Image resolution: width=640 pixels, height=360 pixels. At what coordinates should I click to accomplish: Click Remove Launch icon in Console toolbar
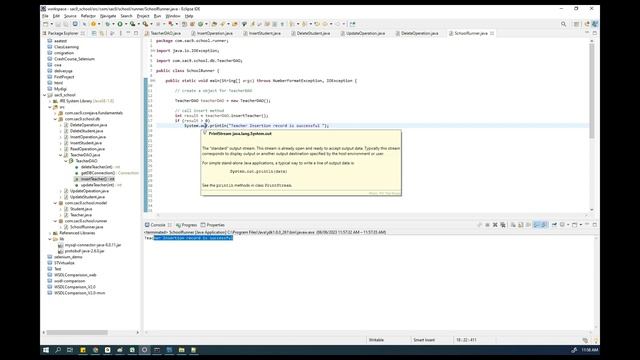(495, 224)
